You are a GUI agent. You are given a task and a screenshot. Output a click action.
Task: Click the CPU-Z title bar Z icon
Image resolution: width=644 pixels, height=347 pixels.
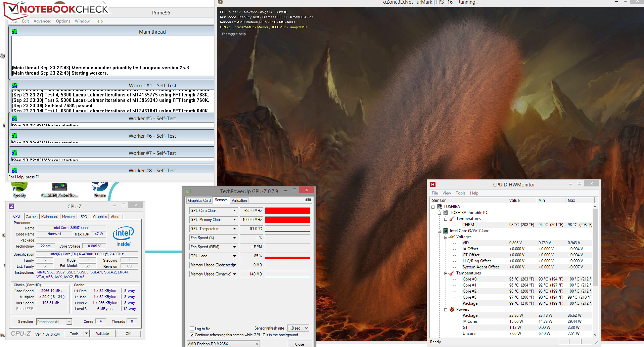click(11, 206)
